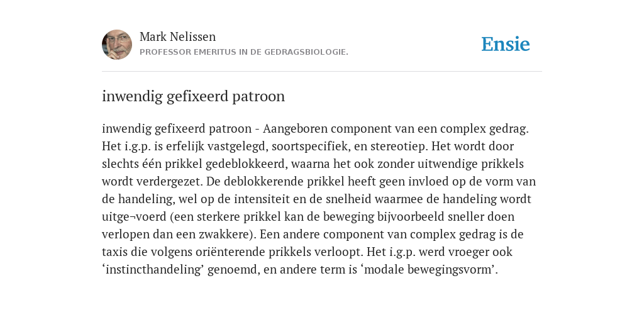Click the horizontal divider below the author header
644x322 pixels.
click(x=322, y=72)
